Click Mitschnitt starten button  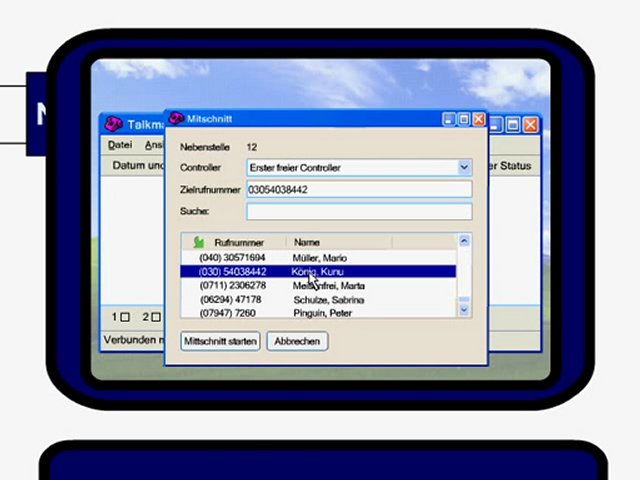pos(220,341)
